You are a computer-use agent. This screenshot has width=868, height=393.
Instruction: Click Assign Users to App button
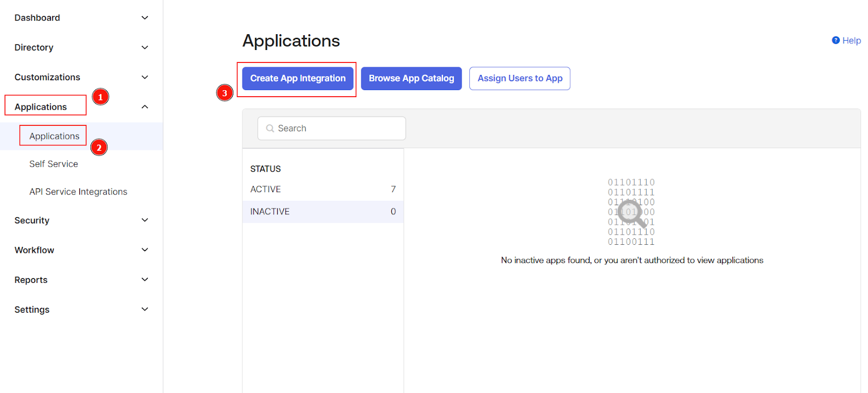[519, 79]
